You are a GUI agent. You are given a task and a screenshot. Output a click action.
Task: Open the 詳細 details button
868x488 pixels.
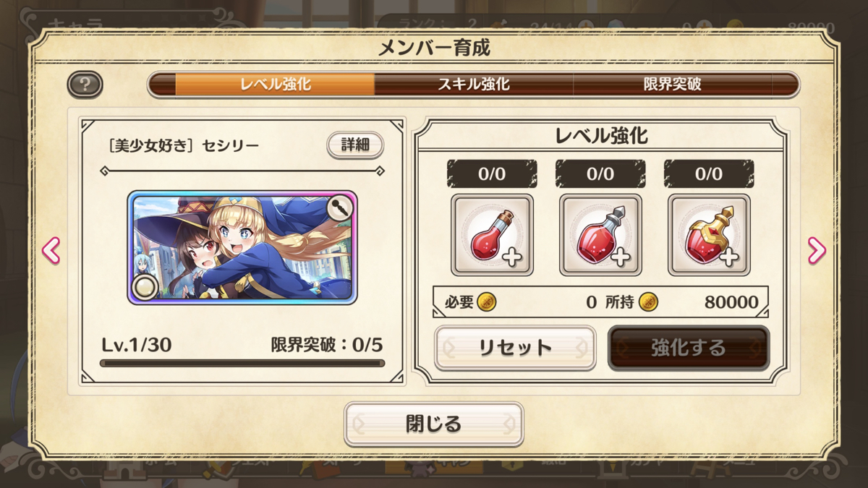[x=354, y=145]
